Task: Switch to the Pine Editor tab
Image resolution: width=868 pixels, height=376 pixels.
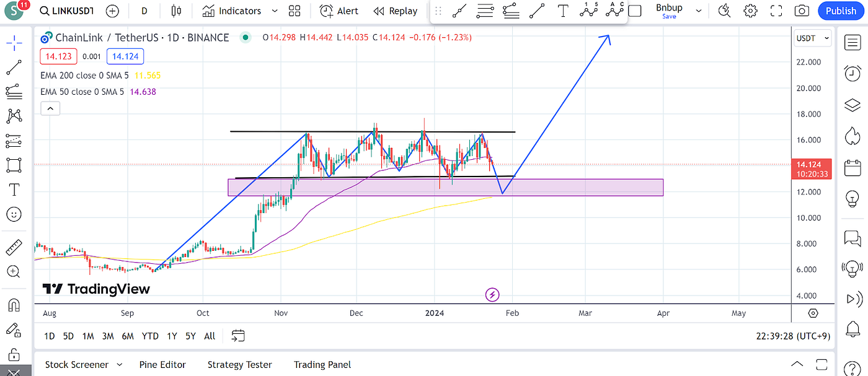Action: (162, 364)
